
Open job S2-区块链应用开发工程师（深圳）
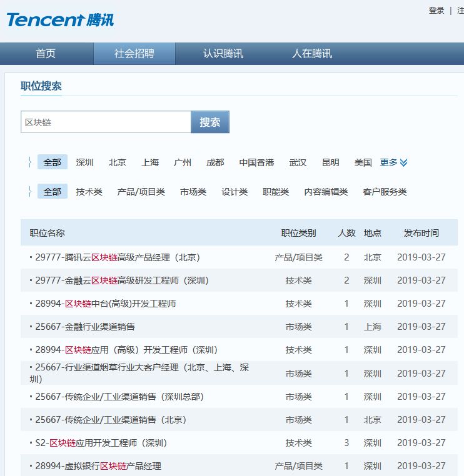click(x=101, y=443)
